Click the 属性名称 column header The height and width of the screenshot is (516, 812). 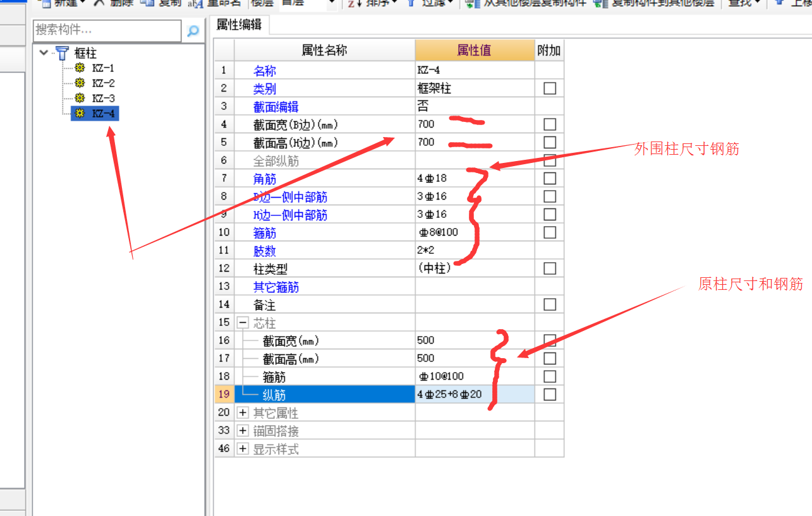coord(324,51)
